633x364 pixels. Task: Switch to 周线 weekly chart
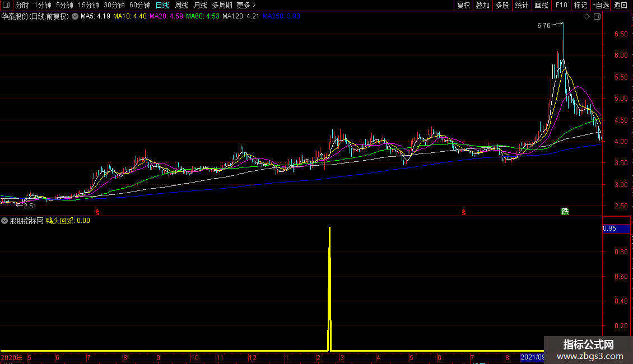click(181, 5)
